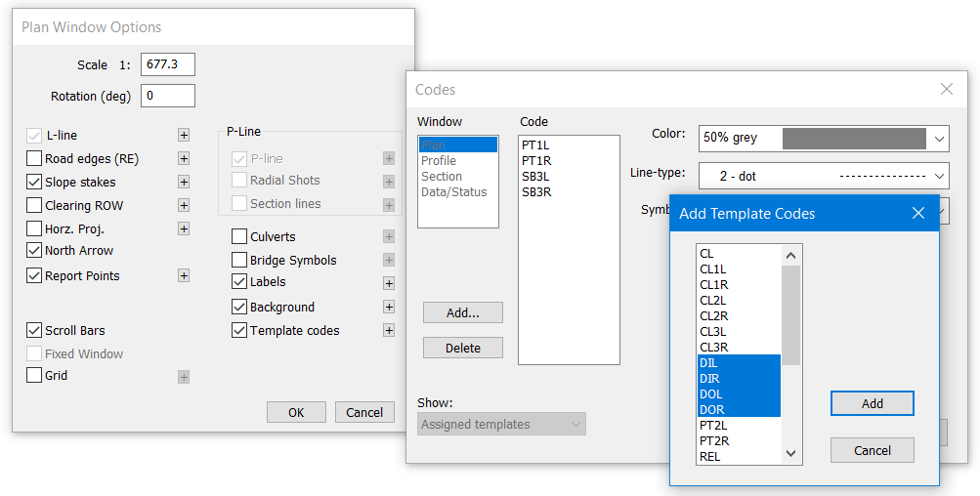Open the Color dropdown showing 50% grey
Screen dimensions: 980x496
click(x=938, y=139)
